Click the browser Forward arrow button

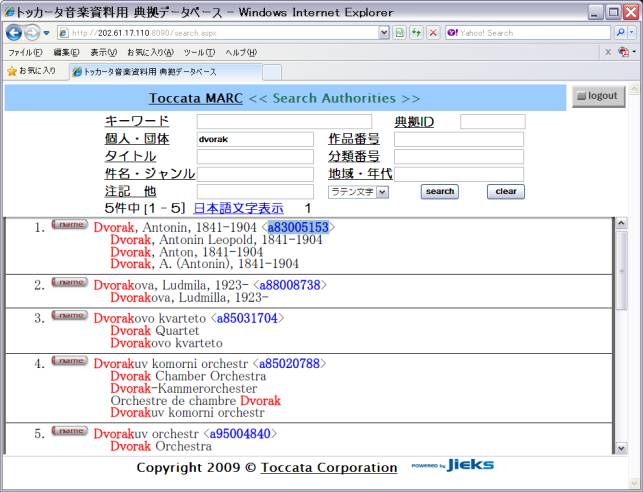point(32,33)
